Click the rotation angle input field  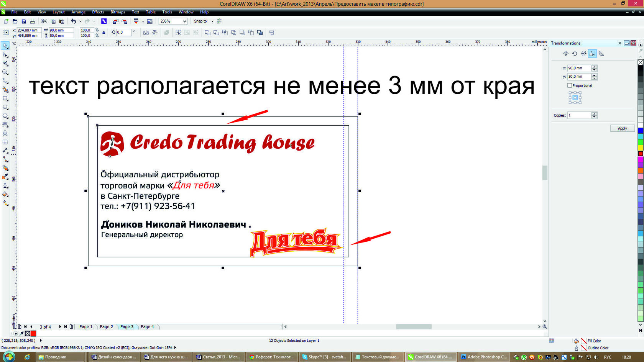(x=124, y=33)
